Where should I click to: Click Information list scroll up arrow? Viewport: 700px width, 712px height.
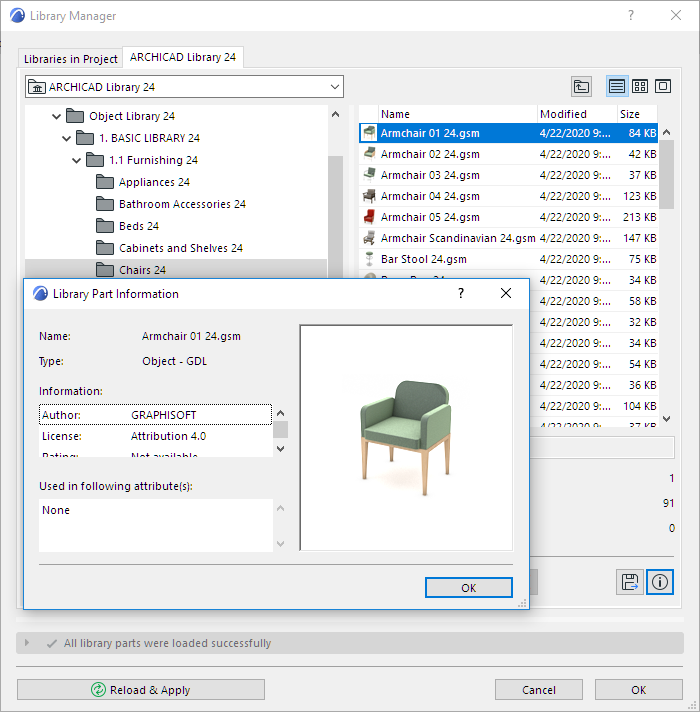tap(281, 413)
